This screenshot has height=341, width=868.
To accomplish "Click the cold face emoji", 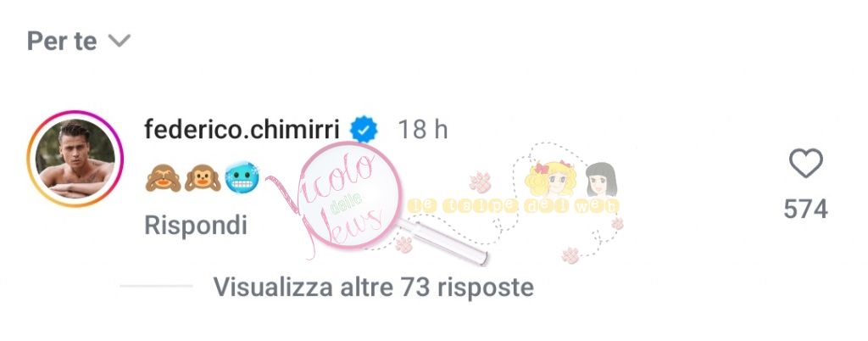I will click(x=242, y=177).
